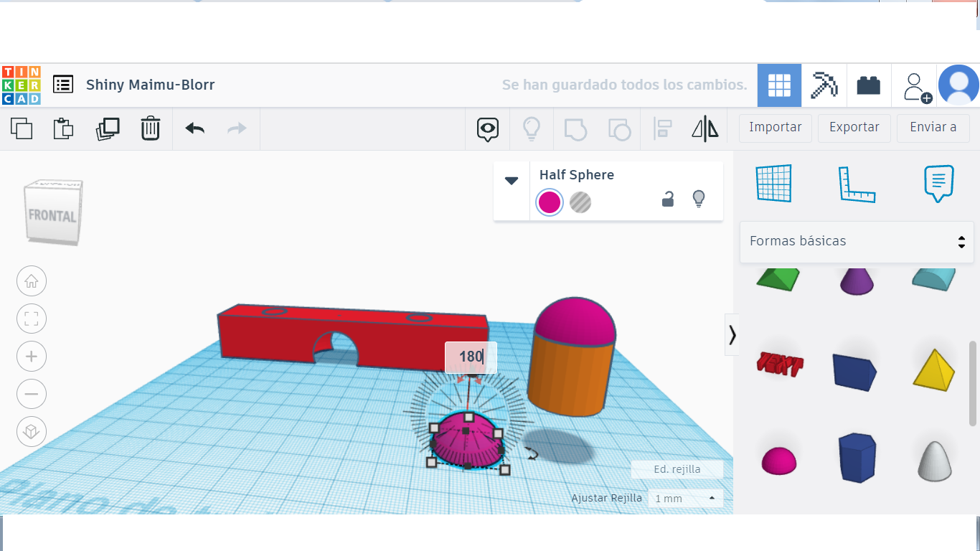
Task: Click the curved rotation arrow handle
Action: point(531,453)
